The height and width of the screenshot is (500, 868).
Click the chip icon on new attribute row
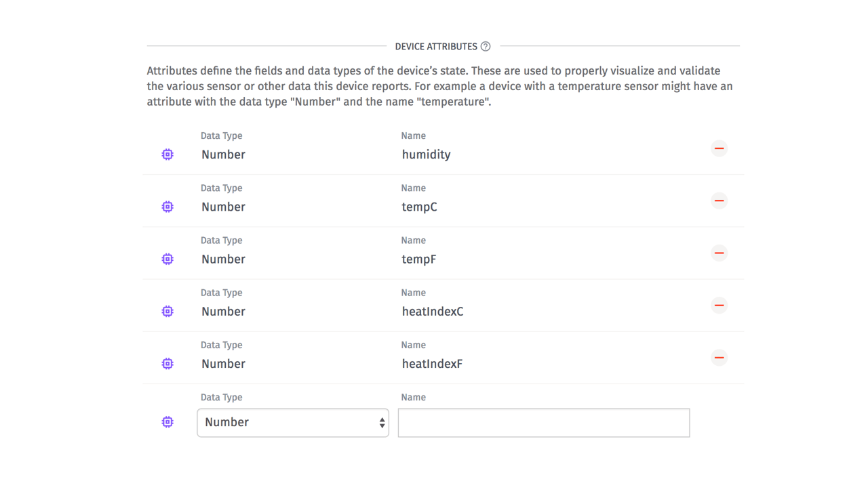click(167, 422)
